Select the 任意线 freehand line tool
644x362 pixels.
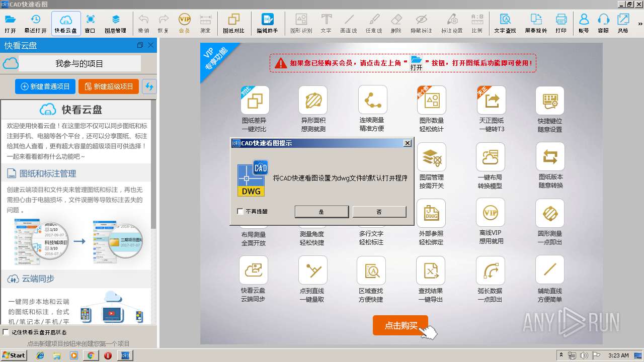[374, 23]
